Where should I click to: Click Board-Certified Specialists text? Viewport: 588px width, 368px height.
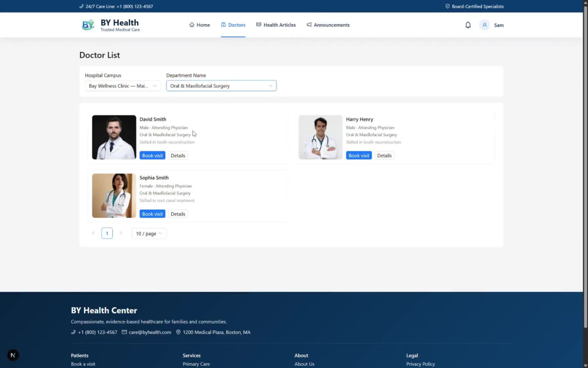pos(477,6)
